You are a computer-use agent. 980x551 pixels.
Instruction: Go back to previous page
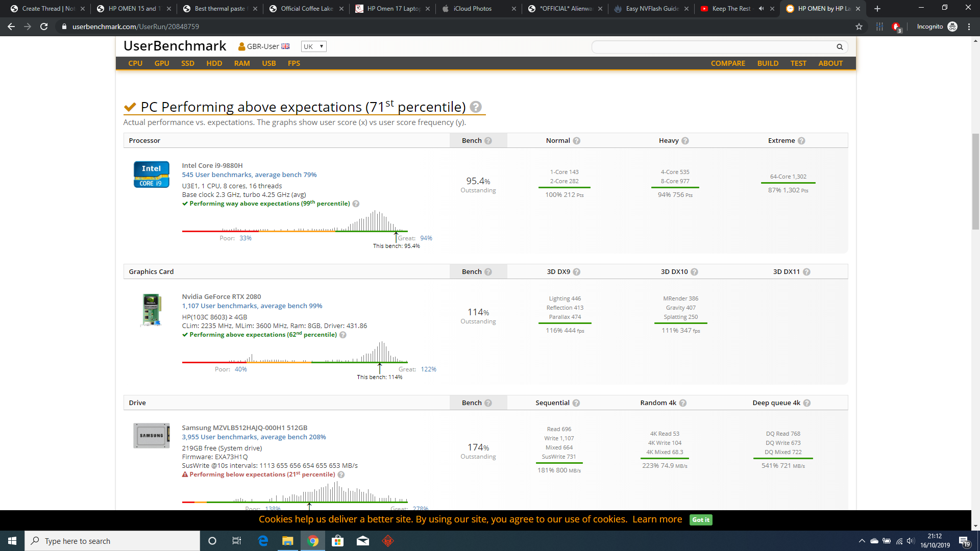pyautogui.click(x=11, y=27)
